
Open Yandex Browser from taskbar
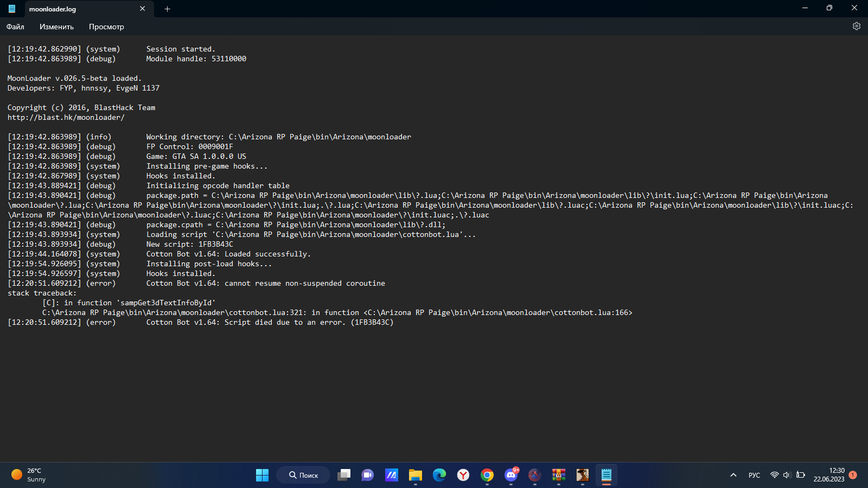[463, 475]
